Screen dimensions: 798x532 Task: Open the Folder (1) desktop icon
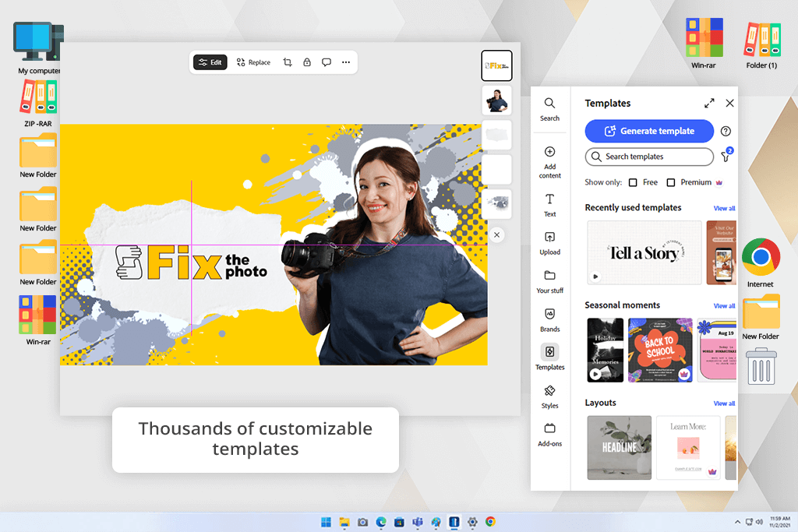pos(762,44)
